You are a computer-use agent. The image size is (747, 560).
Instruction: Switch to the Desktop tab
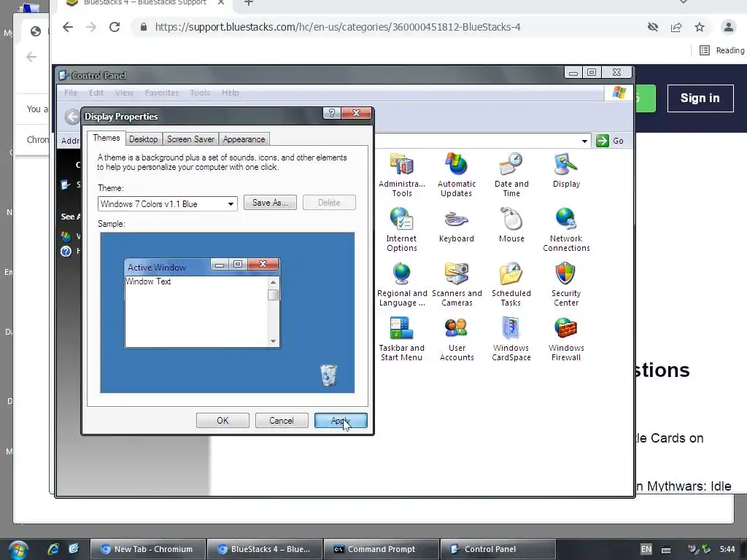coord(144,139)
